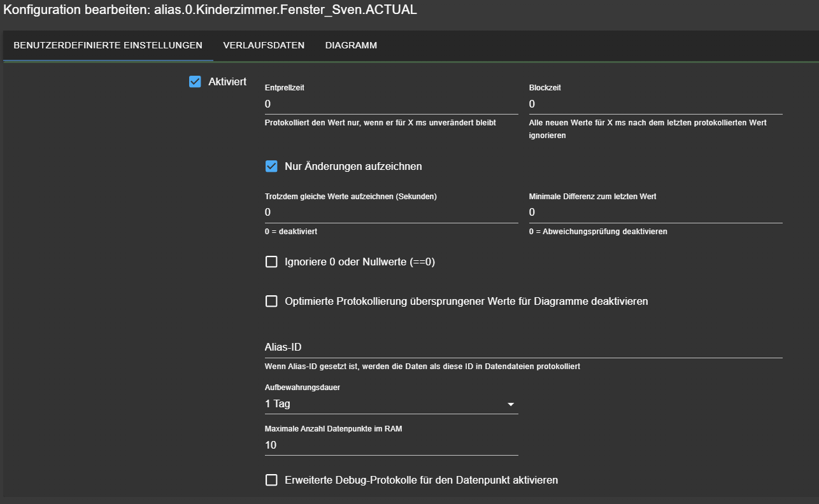
Task: Enable Ignoriere 0 oder Nullwerte
Action: (271, 262)
